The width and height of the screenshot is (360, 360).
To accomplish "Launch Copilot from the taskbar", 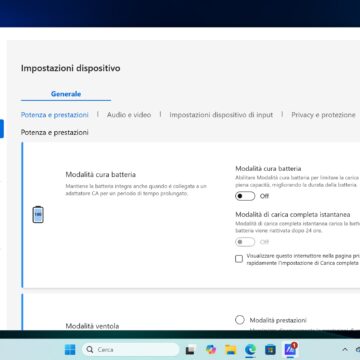I will pos(211,350).
